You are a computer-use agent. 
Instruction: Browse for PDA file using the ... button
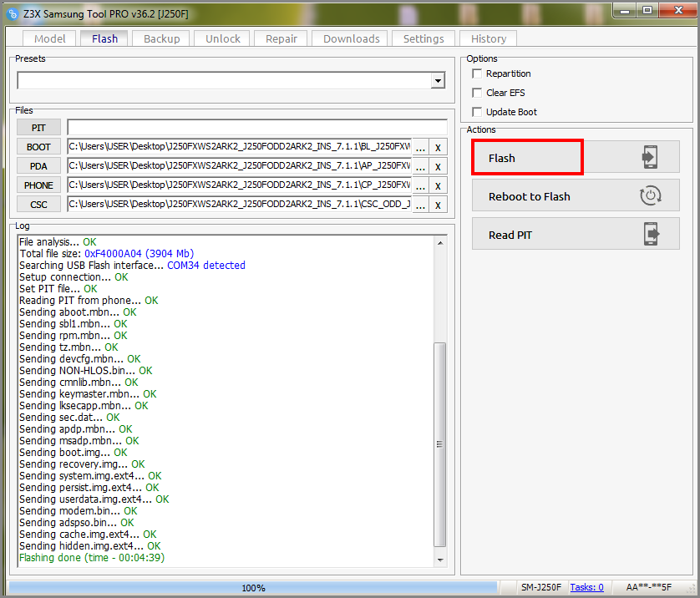pos(420,166)
